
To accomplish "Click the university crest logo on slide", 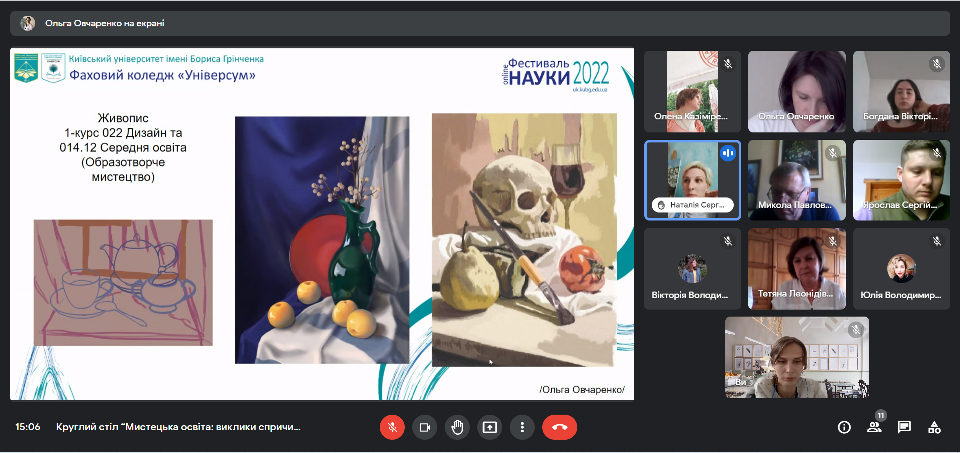I will pos(26,67).
